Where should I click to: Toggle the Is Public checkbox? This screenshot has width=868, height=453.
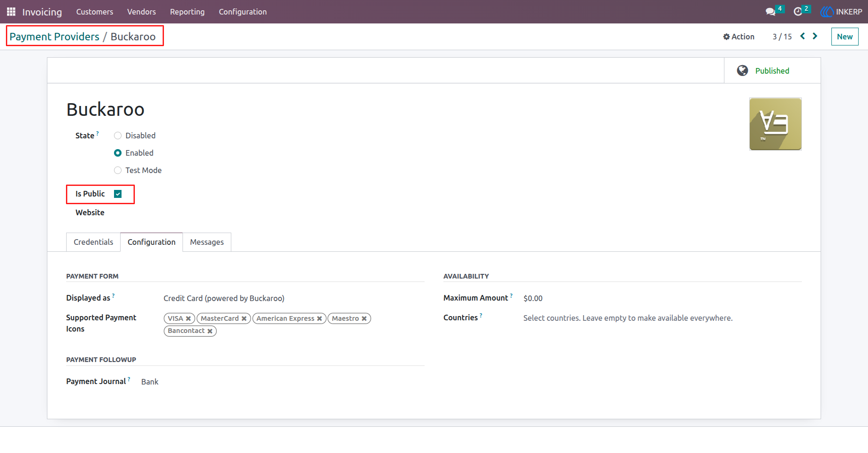pos(118,194)
